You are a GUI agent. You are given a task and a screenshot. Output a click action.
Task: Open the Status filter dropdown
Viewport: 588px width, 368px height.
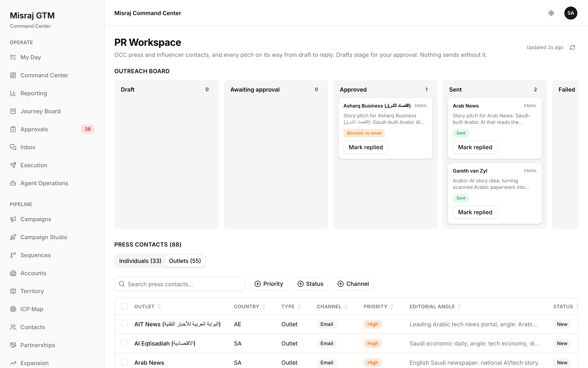(310, 284)
